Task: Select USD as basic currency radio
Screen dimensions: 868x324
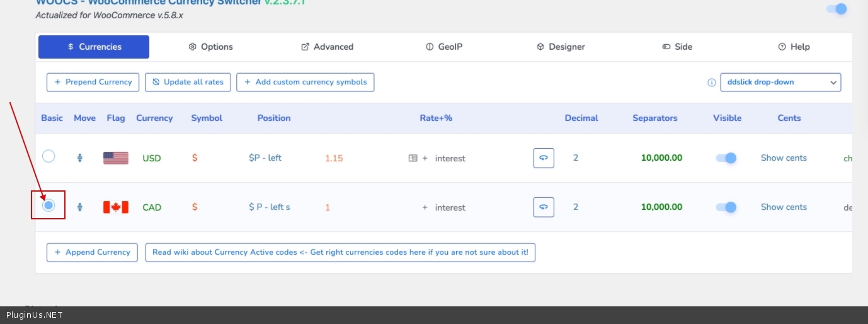Action: coord(49,156)
